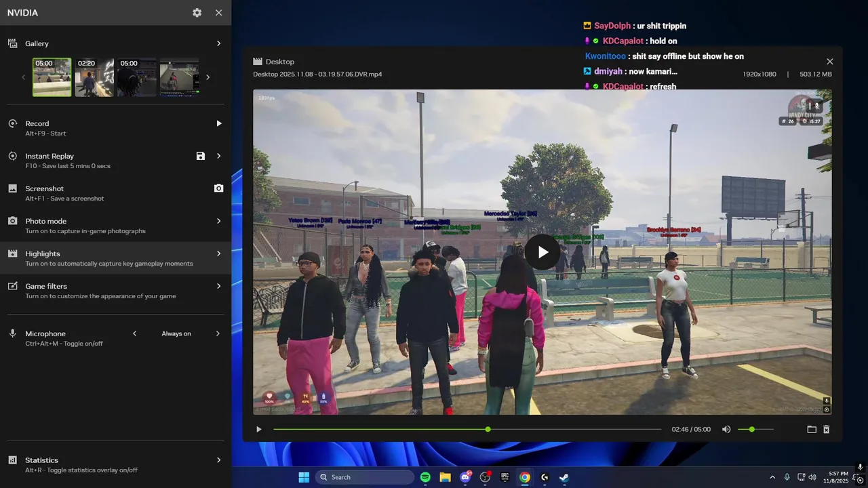The height and width of the screenshot is (488, 868).
Task: Click the Statistics chart icon
Action: tap(12, 460)
